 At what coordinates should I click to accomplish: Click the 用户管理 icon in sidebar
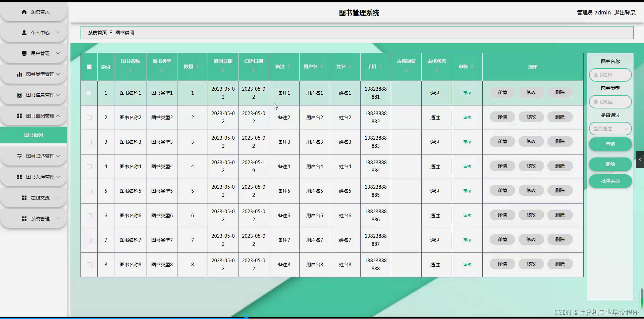pos(24,53)
